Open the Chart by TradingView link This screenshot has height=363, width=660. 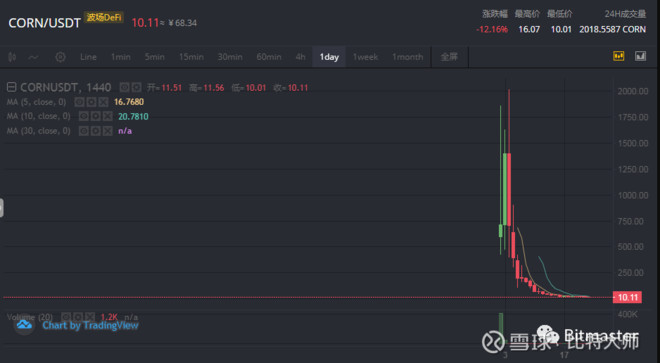[90, 326]
